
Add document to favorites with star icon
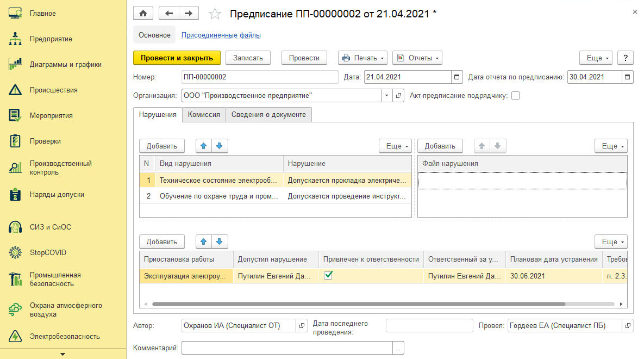tap(215, 14)
